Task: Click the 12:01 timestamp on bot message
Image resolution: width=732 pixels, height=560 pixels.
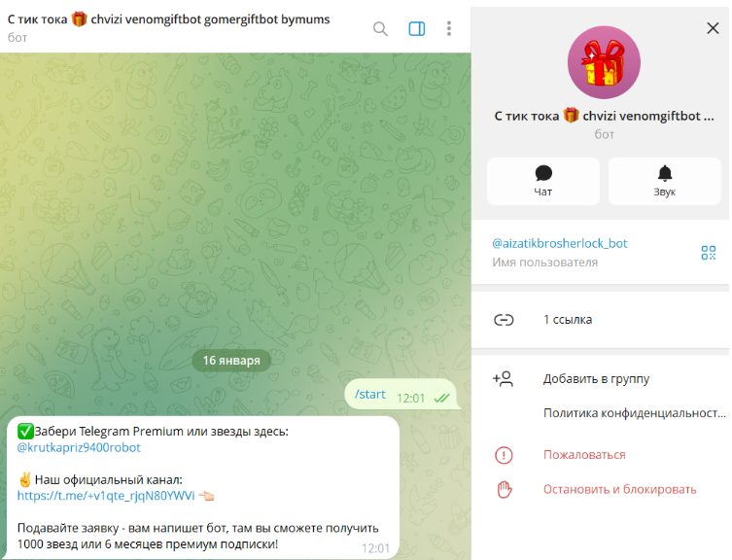Action: 375,548
